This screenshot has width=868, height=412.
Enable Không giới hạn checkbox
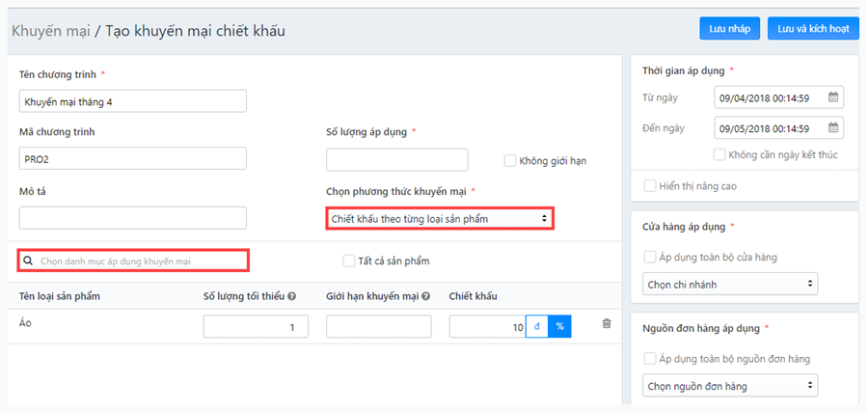(510, 161)
